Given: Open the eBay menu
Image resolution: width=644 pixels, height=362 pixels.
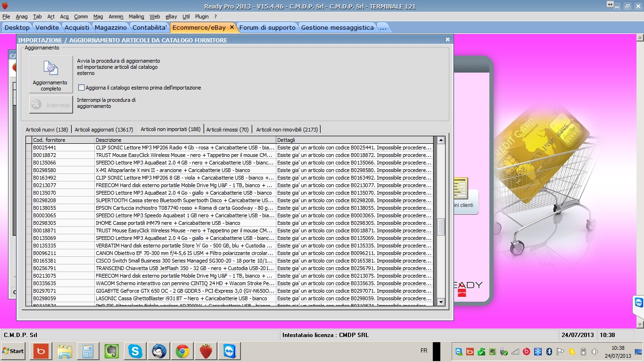Looking at the screenshot, I should pyautogui.click(x=171, y=16).
